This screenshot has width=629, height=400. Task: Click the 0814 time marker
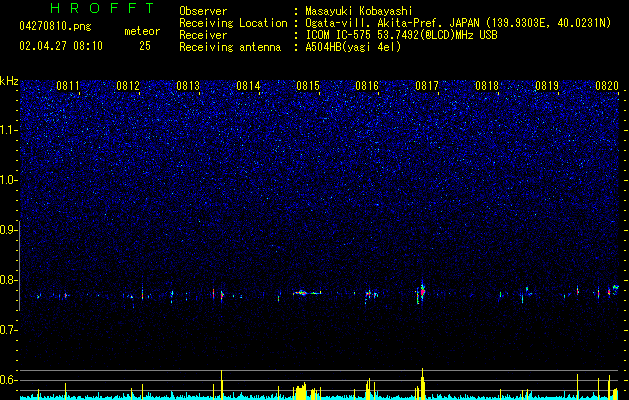click(x=248, y=86)
